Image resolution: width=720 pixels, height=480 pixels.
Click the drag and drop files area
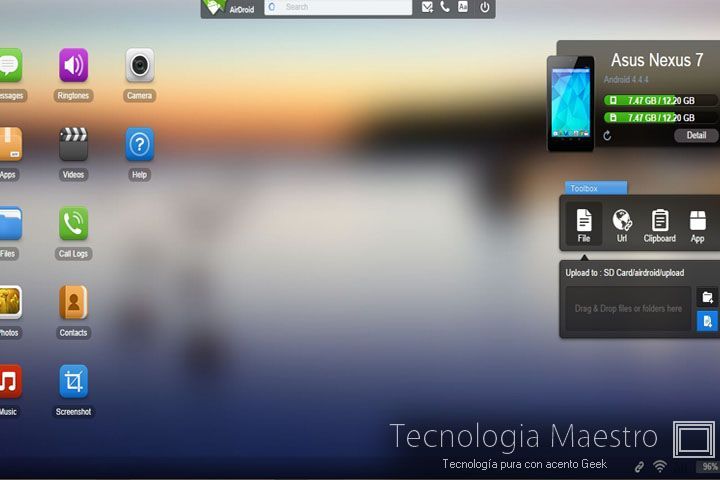628,309
